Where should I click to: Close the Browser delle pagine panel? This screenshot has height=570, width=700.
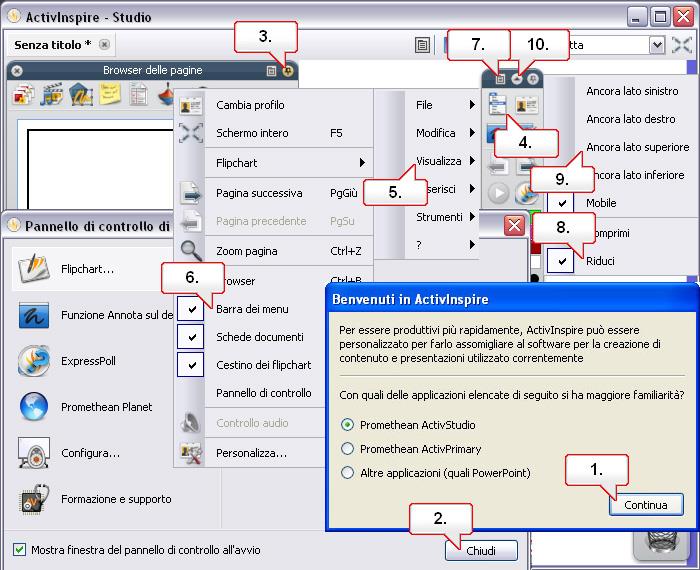click(x=17, y=71)
